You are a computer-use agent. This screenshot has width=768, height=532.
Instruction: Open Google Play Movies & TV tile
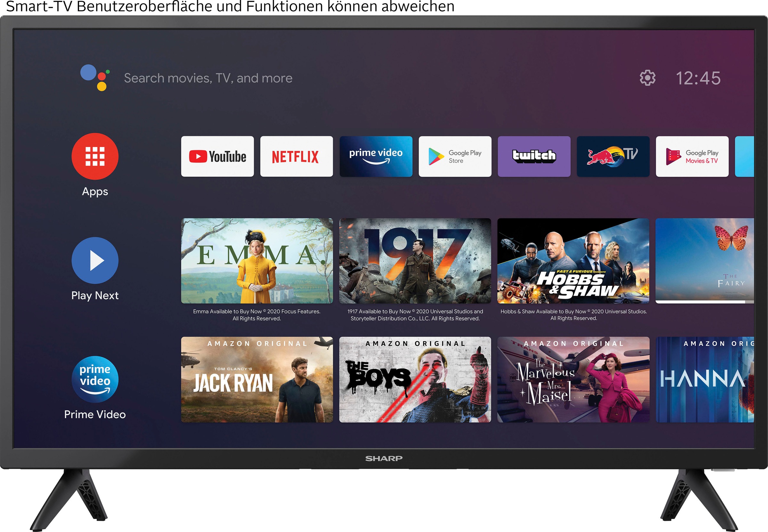pyautogui.click(x=692, y=156)
